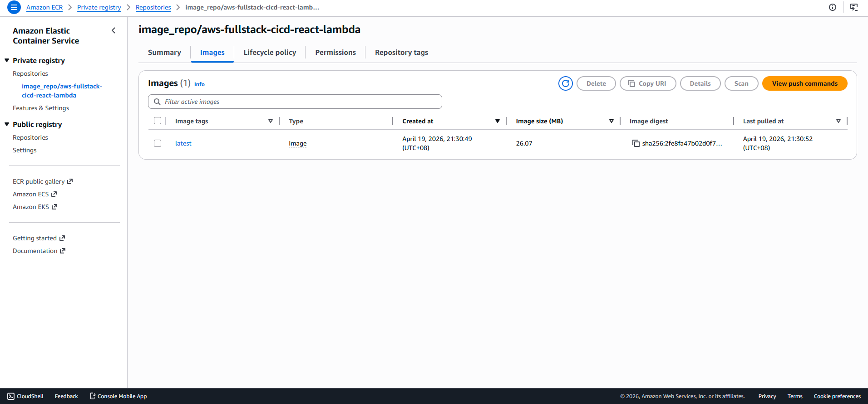Image resolution: width=868 pixels, height=404 pixels.
Task: Copy the sha256 image digest icon
Action: pyautogui.click(x=636, y=143)
